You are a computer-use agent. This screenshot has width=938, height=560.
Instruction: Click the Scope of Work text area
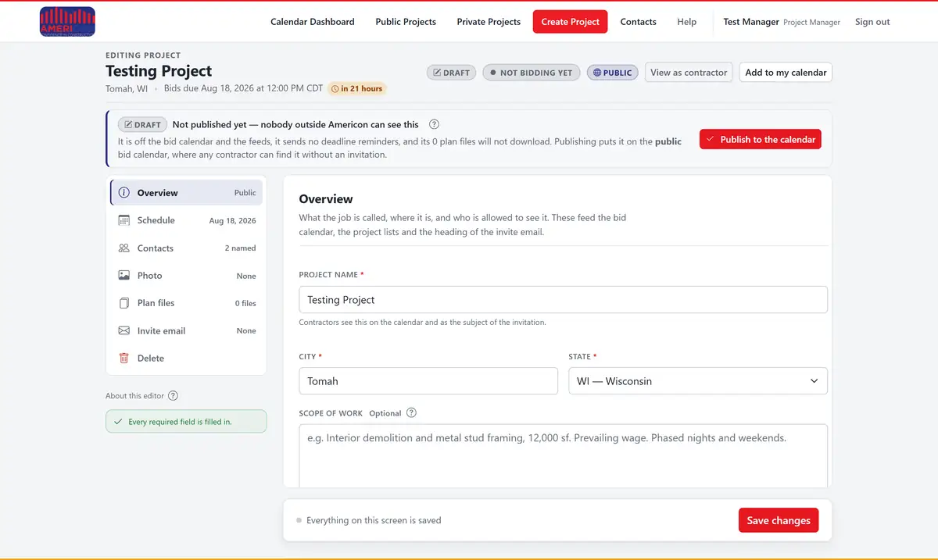tap(563, 456)
